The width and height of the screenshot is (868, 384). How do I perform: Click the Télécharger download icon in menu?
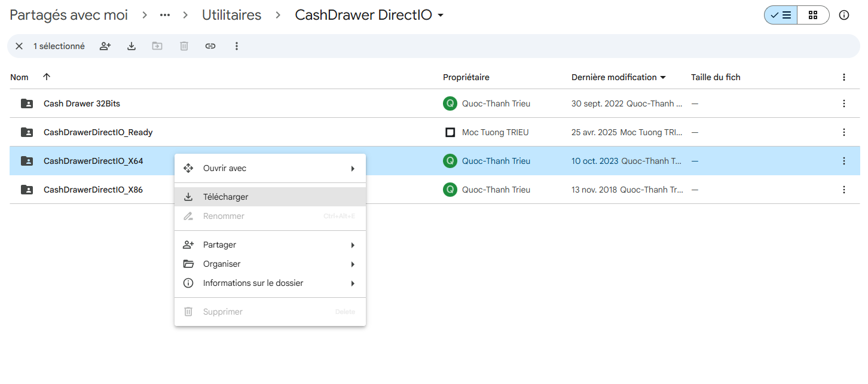(x=188, y=197)
